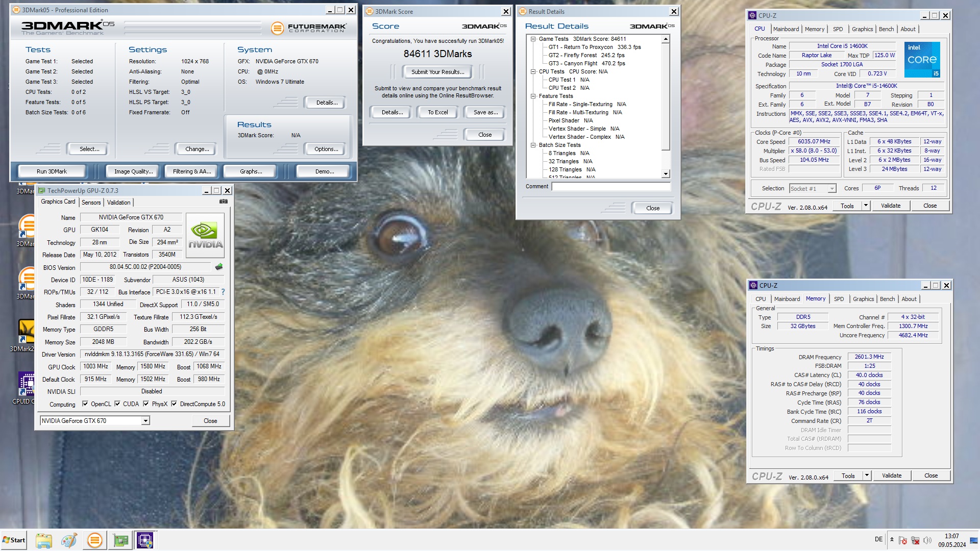Switch to GPU-Z taskbar button
Viewport: 980px width, 551px height.
121,540
